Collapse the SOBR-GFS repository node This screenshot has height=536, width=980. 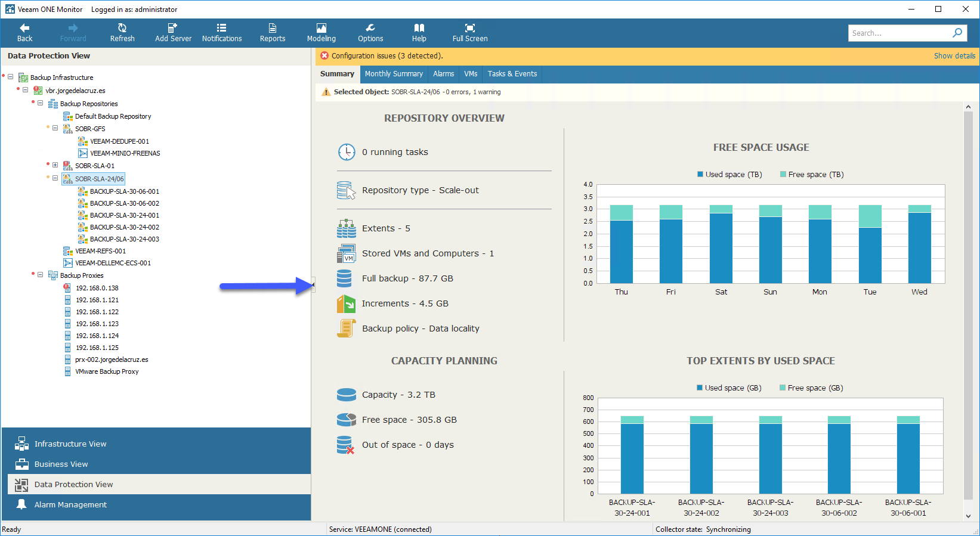(x=55, y=128)
